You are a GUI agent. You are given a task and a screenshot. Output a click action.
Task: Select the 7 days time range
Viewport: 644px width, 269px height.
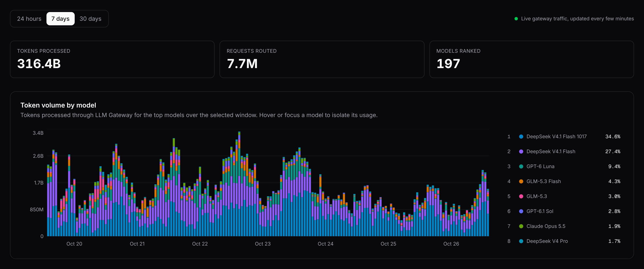click(60, 19)
